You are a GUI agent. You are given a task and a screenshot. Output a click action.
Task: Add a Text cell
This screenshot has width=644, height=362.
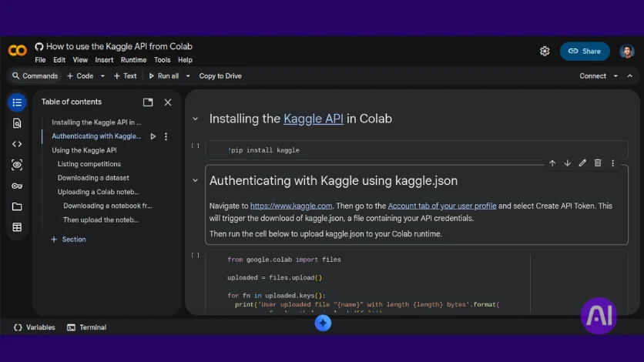pyautogui.click(x=125, y=76)
